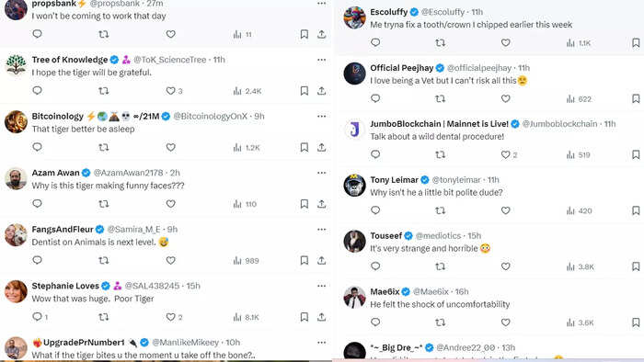Viewport: 644px width, 362px height.
Task: Share FangsAndFleur's tweet via share icon
Action: (322, 260)
